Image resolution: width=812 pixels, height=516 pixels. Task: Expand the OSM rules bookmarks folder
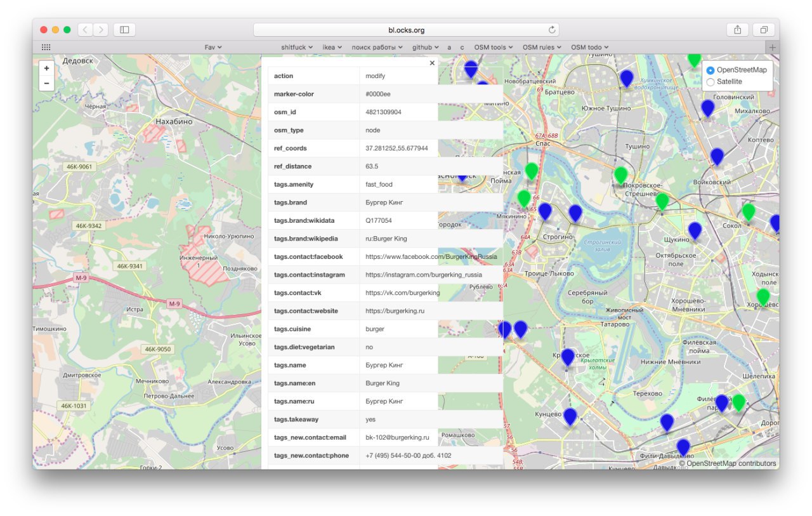click(x=542, y=48)
